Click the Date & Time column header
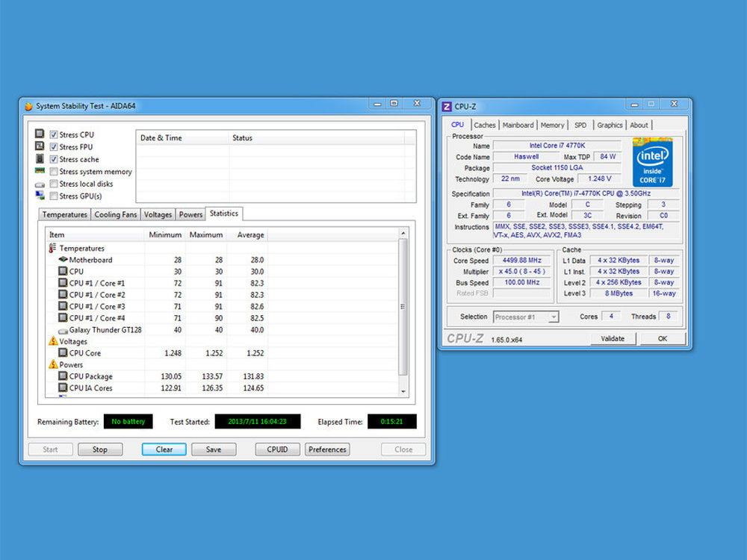The height and width of the screenshot is (560, 747). point(183,138)
